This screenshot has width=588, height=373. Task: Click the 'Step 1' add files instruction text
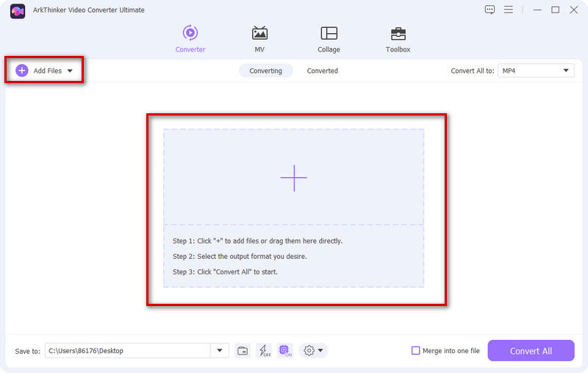(258, 241)
